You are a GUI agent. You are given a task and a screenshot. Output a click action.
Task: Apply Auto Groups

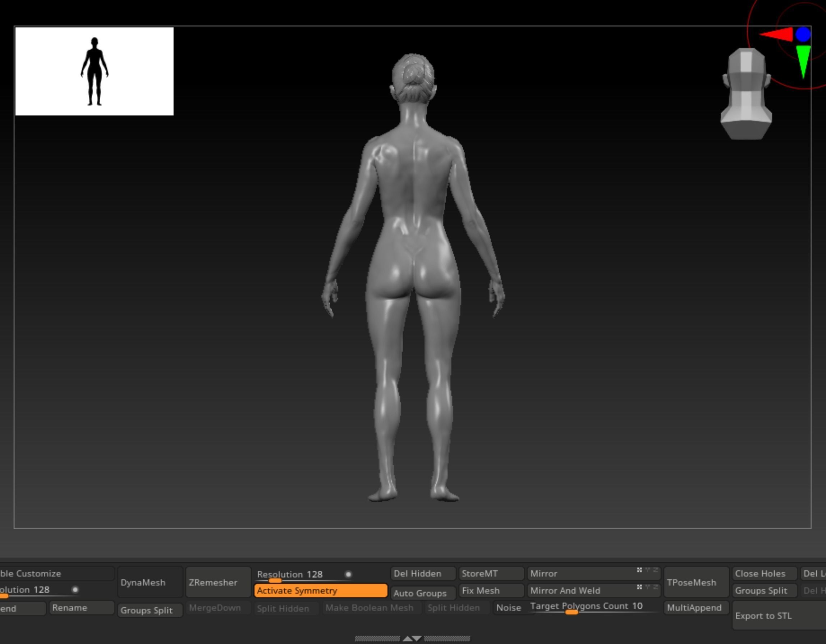(423, 593)
